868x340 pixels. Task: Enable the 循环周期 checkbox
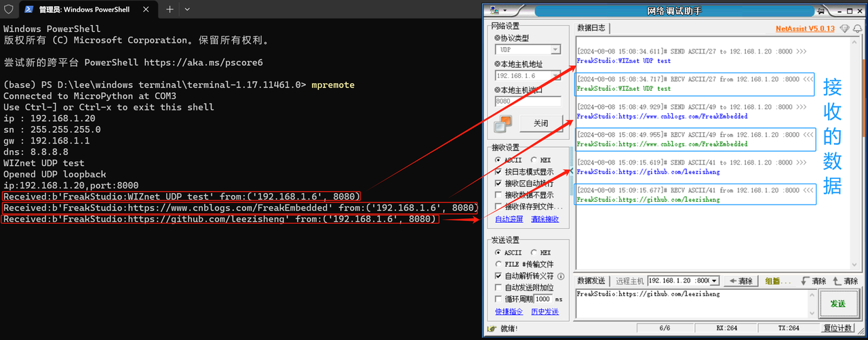point(499,299)
